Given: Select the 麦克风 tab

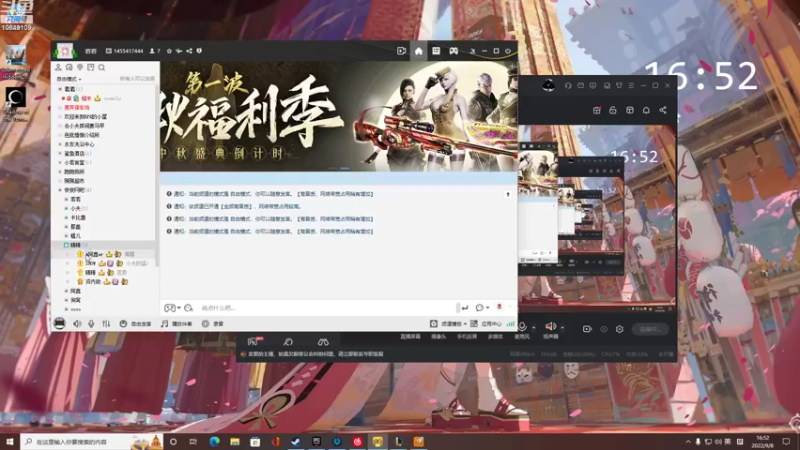Looking at the screenshot, I should 522,337.
